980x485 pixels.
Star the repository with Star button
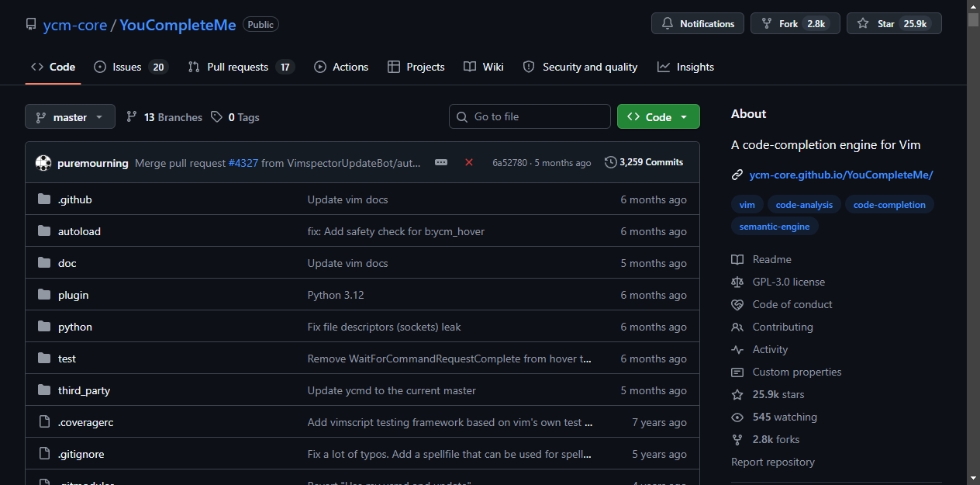click(894, 24)
